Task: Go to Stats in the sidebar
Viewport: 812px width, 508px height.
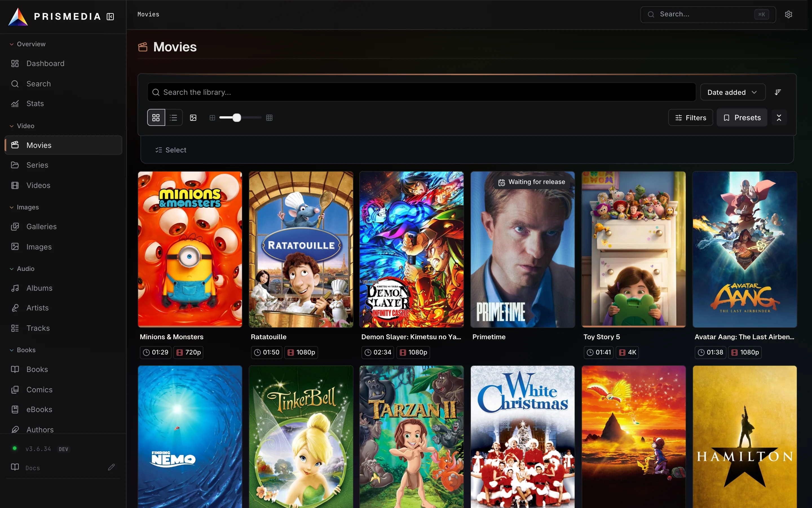Action: (x=63, y=104)
